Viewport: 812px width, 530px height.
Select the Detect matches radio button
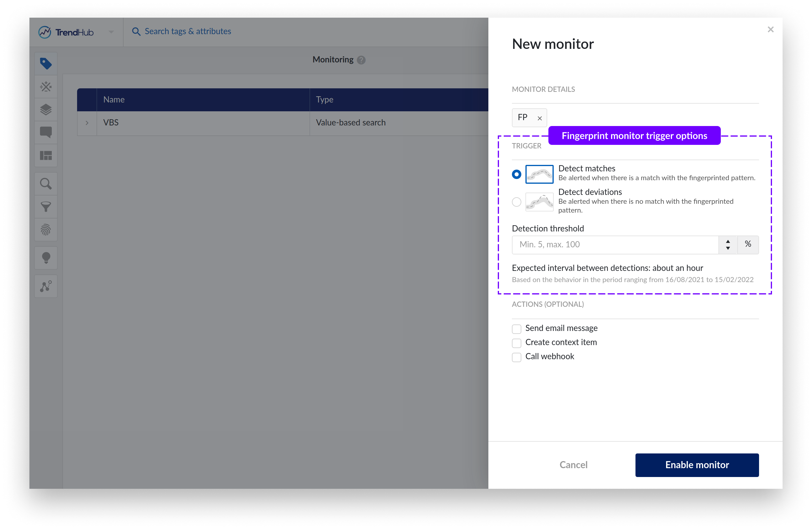click(x=516, y=174)
